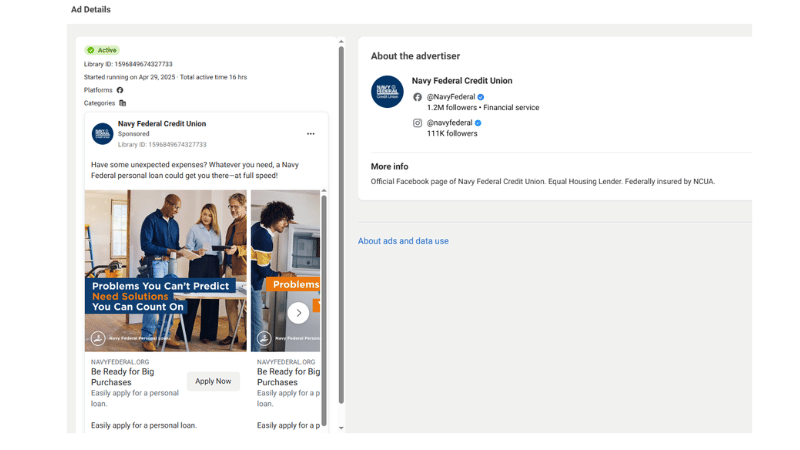Click the About the advertiser heading
The image size is (800, 450).
(415, 56)
